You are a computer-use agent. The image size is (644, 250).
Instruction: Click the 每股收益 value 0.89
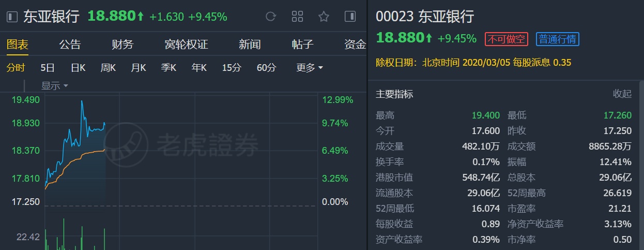tap(490, 224)
